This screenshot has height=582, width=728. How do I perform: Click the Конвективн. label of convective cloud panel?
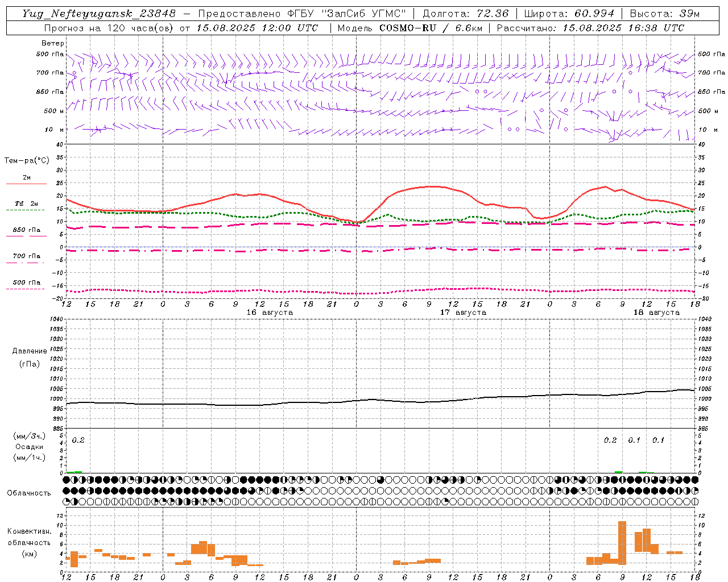29,531
